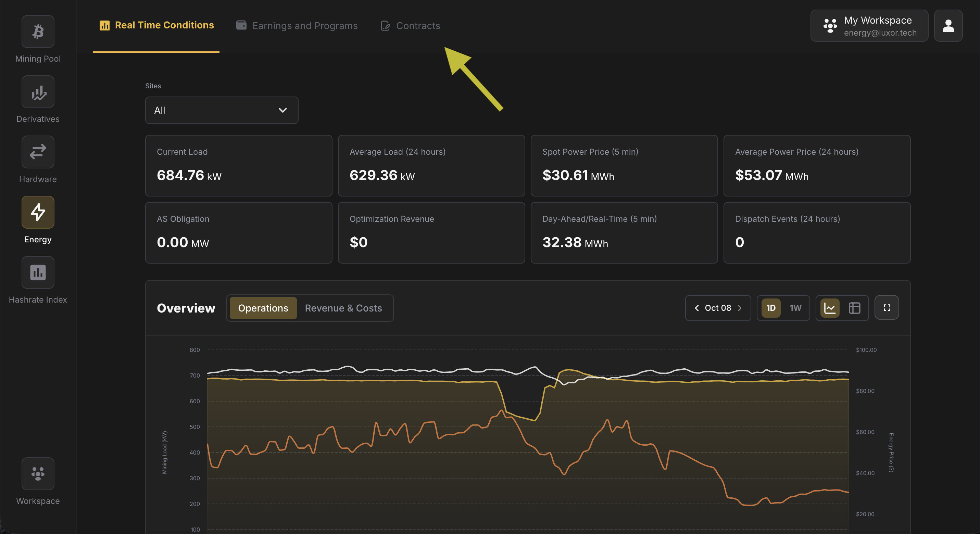Click the Oct 08 date label
980x534 pixels.
tap(718, 308)
